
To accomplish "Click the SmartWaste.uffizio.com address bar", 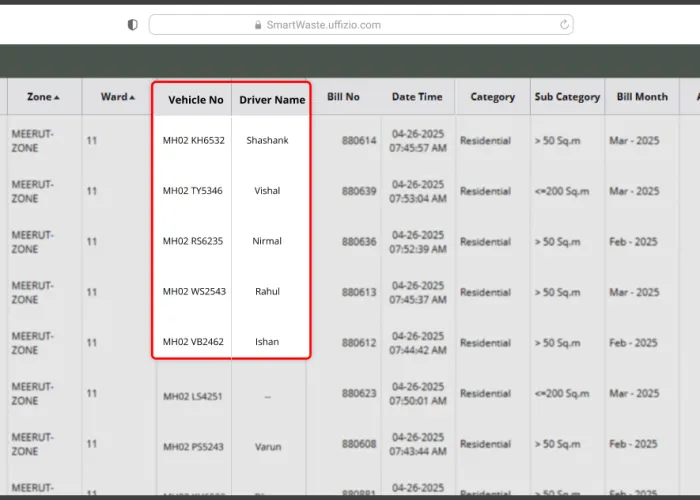I will 360,25.
